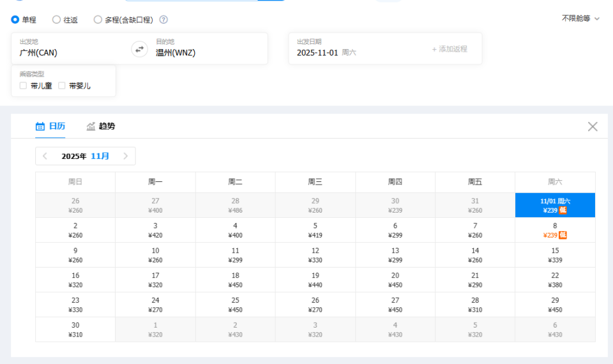The height and width of the screenshot is (364, 613).
Task: Pick greyed October 31 priced ¥260
Action: 475,205
